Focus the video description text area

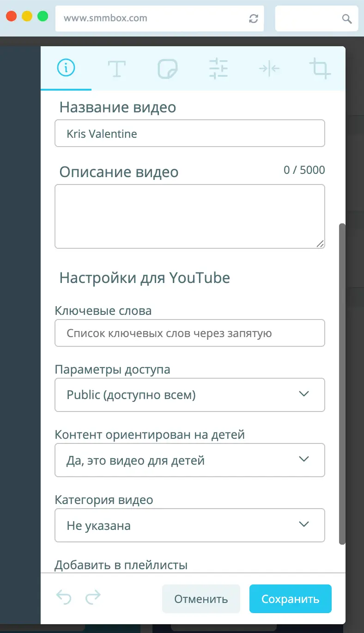[x=190, y=216]
